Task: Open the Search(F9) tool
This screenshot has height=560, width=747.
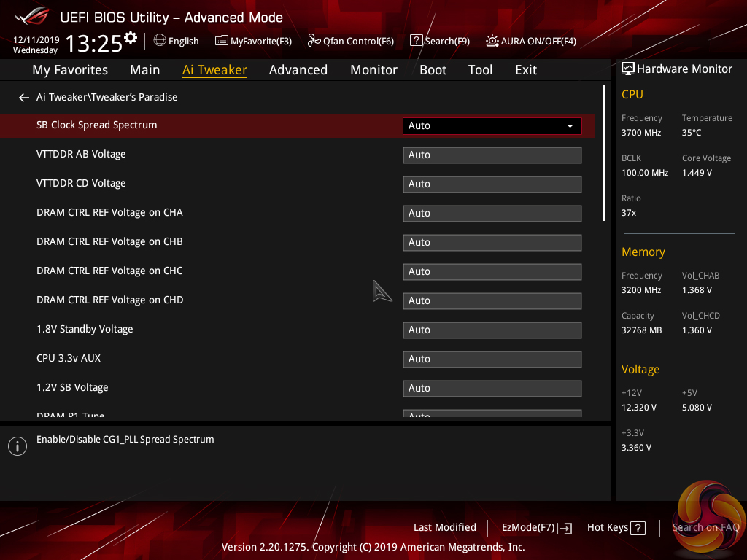Action: pyautogui.click(x=439, y=41)
